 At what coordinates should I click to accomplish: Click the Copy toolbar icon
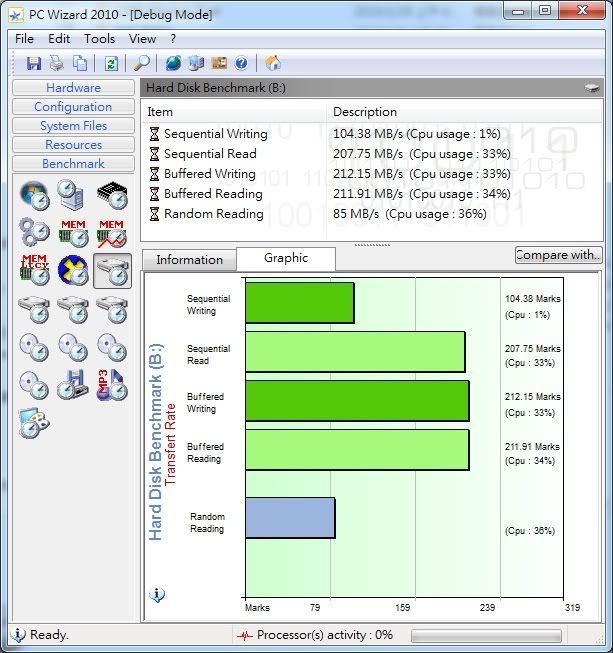79,63
